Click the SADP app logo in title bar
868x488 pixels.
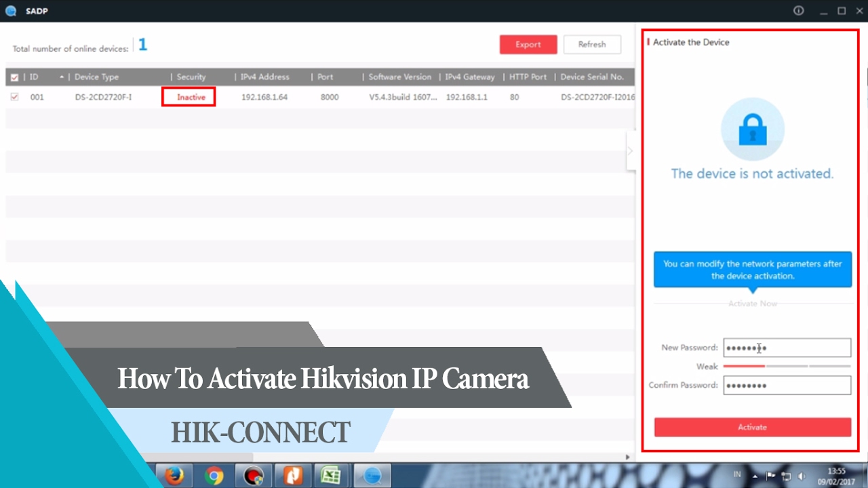(x=10, y=11)
